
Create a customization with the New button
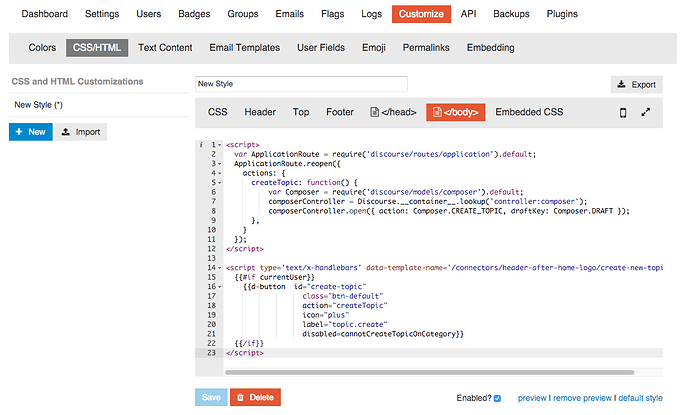[30, 132]
